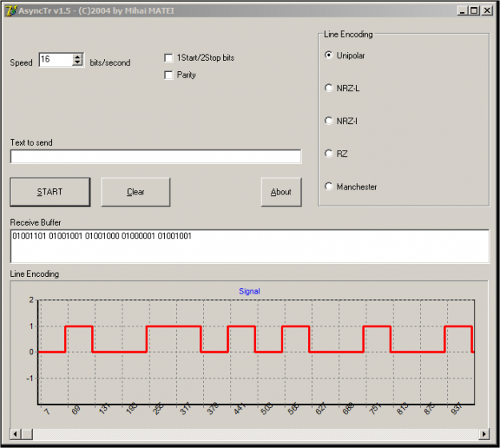
Task: Click the byte 01001000 in Receive Buffer
Action: (x=102, y=236)
